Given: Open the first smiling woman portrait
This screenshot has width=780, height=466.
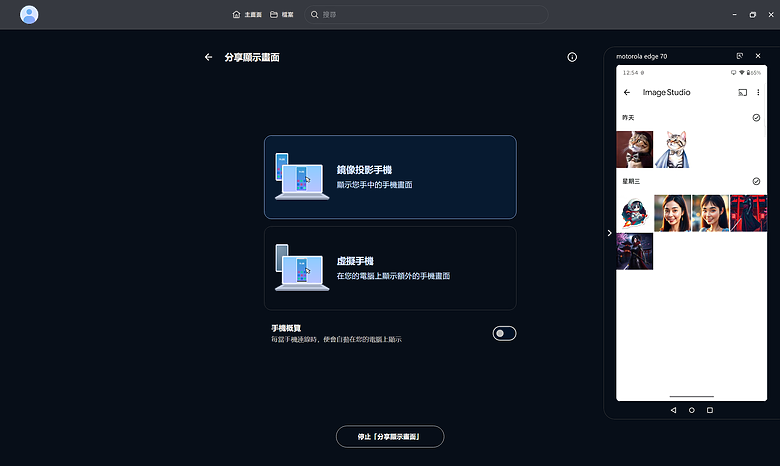Looking at the screenshot, I should (673, 213).
